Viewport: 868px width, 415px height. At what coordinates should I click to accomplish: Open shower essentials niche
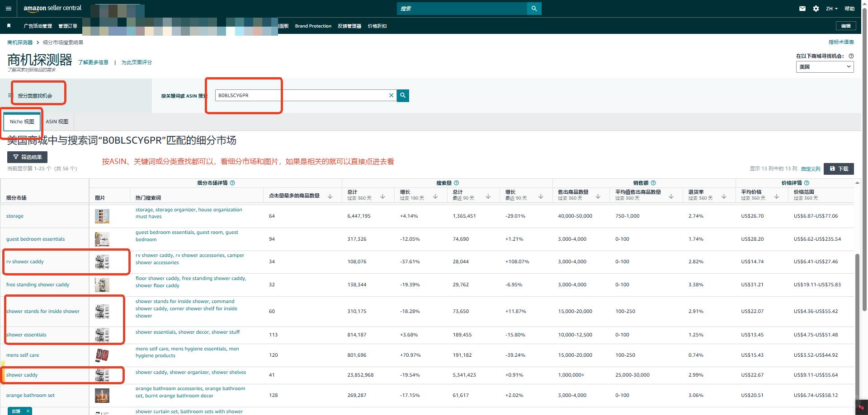[x=26, y=335]
